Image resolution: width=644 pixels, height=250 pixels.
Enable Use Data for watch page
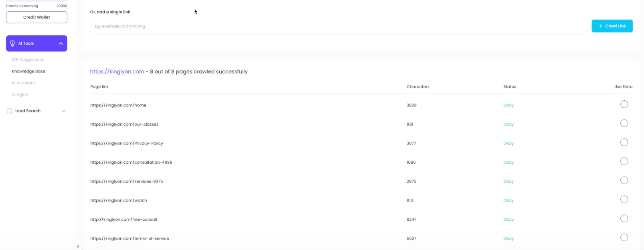pos(624,199)
